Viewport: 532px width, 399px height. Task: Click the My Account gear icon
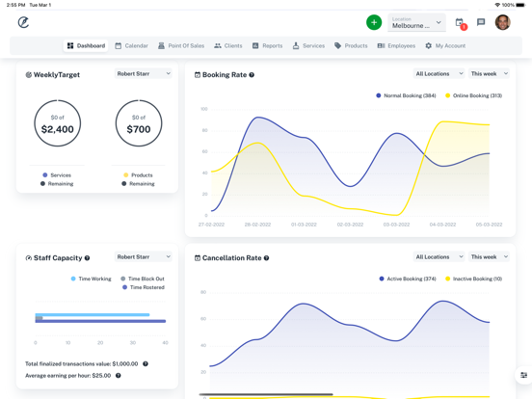pyautogui.click(x=429, y=46)
